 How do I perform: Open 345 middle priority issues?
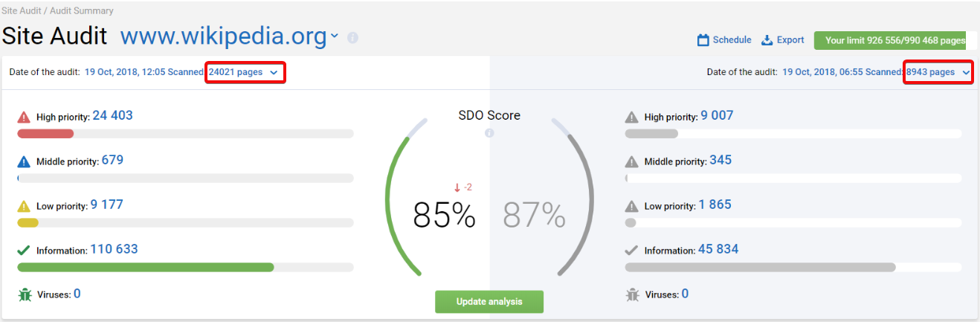[x=721, y=160]
